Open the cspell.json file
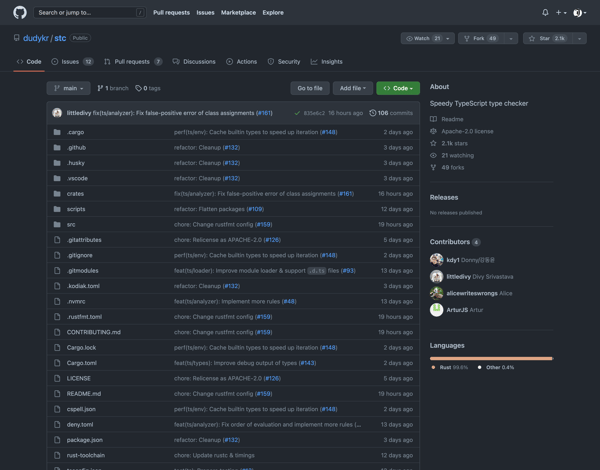The height and width of the screenshot is (470, 600). coord(81,409)
